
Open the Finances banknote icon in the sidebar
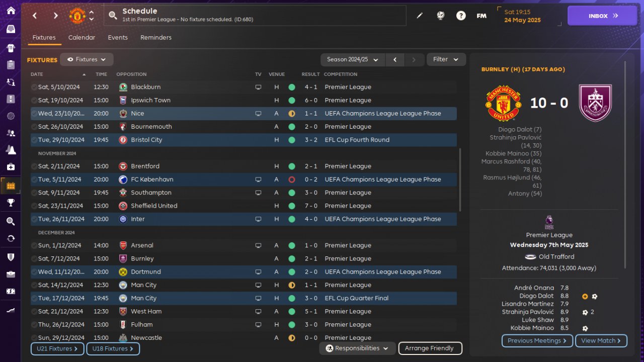[11, 291]
